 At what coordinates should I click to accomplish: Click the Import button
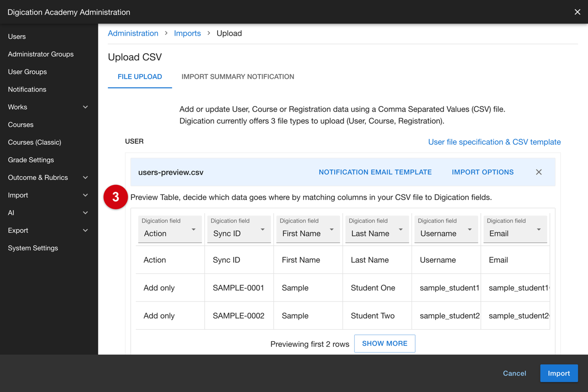pos(559,373)
